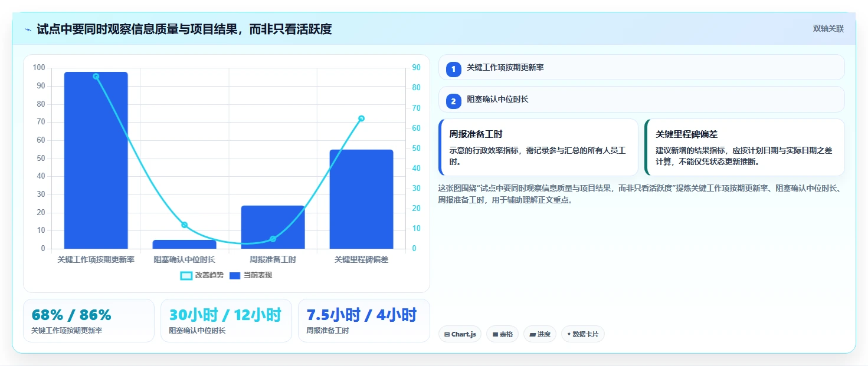The image size is (868, 366).
Task: Click the 周报准备工时 bar in chart
Action: click(x=273, y=227)
